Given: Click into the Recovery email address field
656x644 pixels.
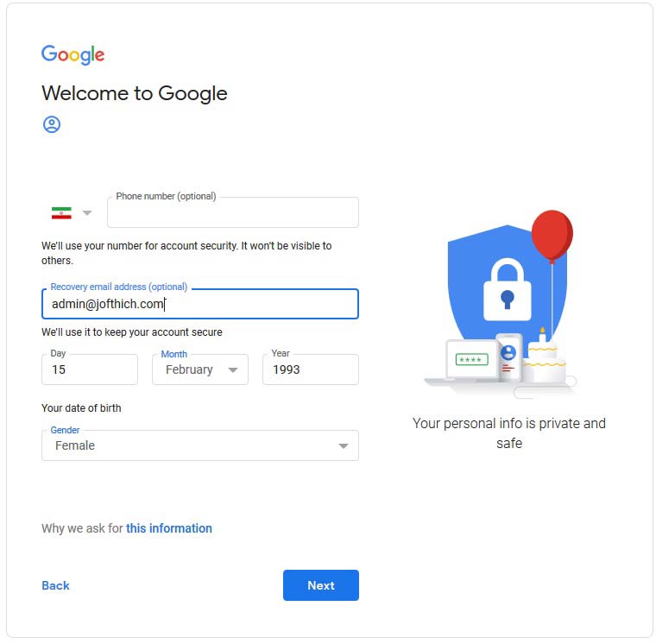Looking at the screenshot, I should coord(200,304).
